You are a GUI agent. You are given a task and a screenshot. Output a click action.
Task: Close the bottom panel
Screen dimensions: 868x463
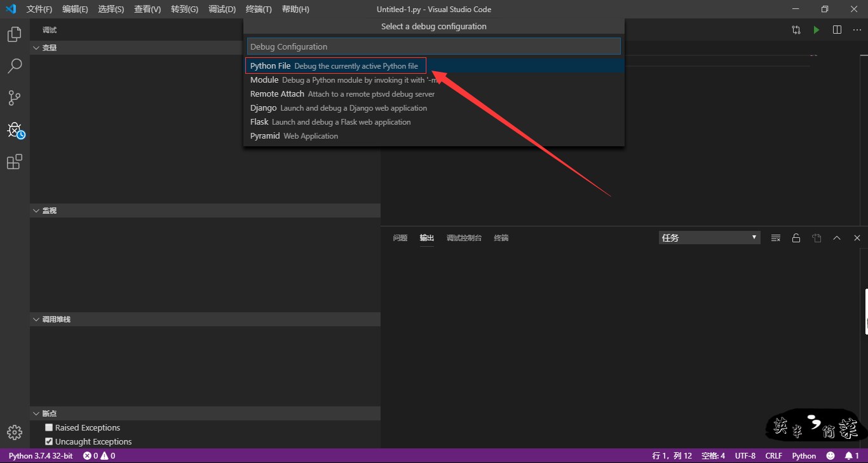(857, 238)
